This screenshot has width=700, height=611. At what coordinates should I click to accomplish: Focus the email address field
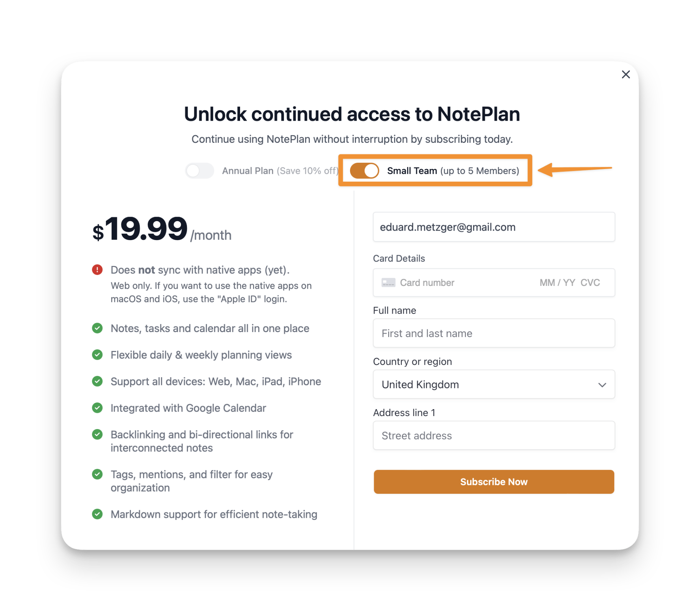click(x=493, y=227)
